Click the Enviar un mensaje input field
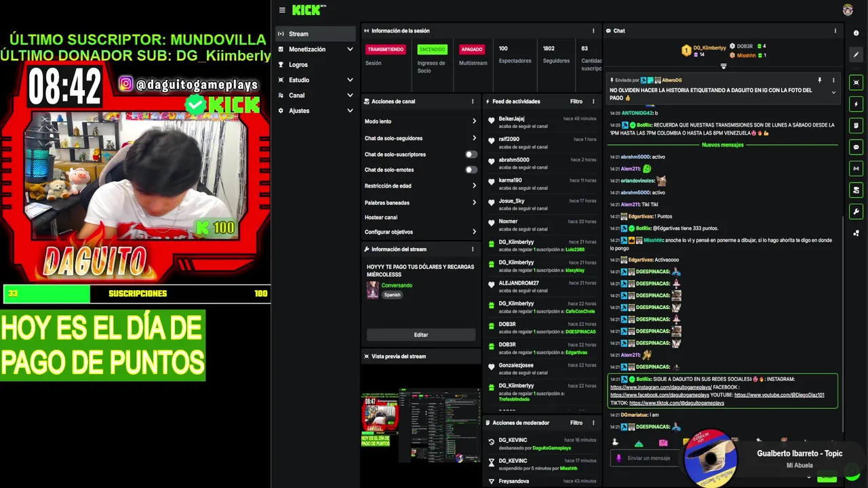The image size is (868, 488). [x=650, y=458]
